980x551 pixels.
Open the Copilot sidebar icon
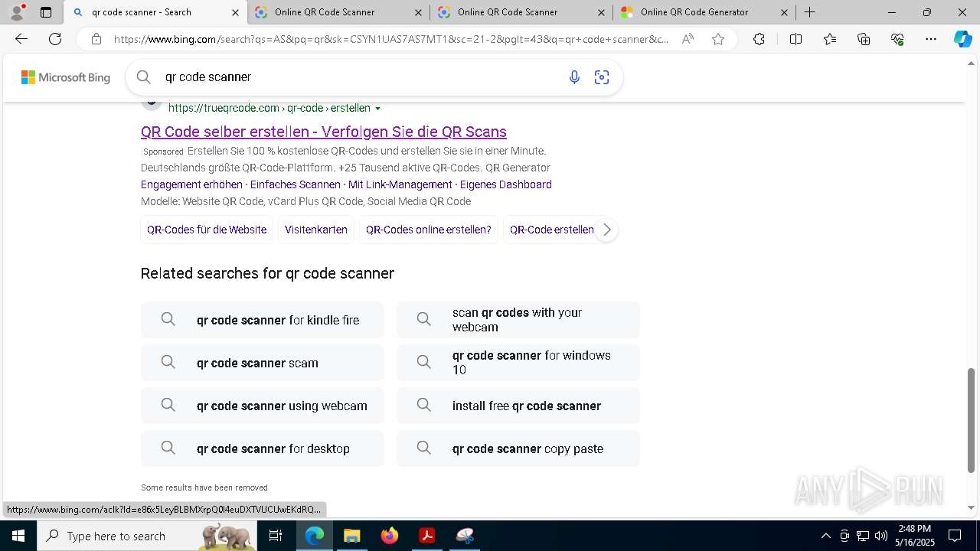pos(962,39)
